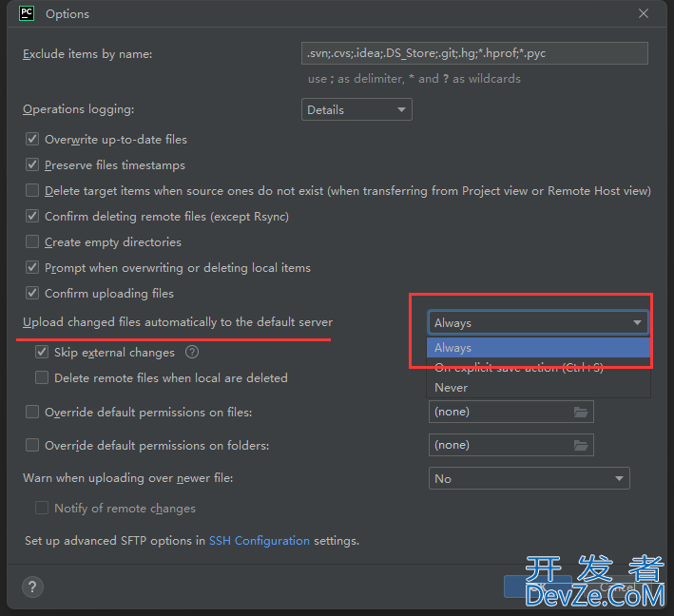Select Never from the dropdown list
The width and height of the screenshot is (674, 616).
[538, 387]
